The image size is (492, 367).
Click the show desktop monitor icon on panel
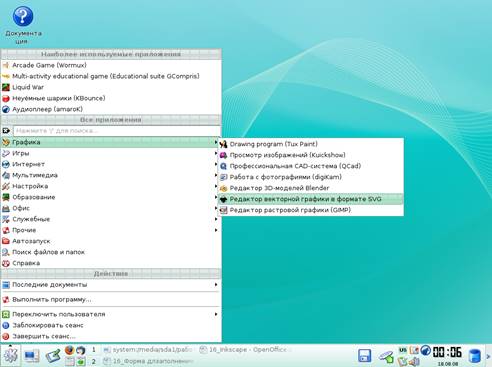point(31,356)
